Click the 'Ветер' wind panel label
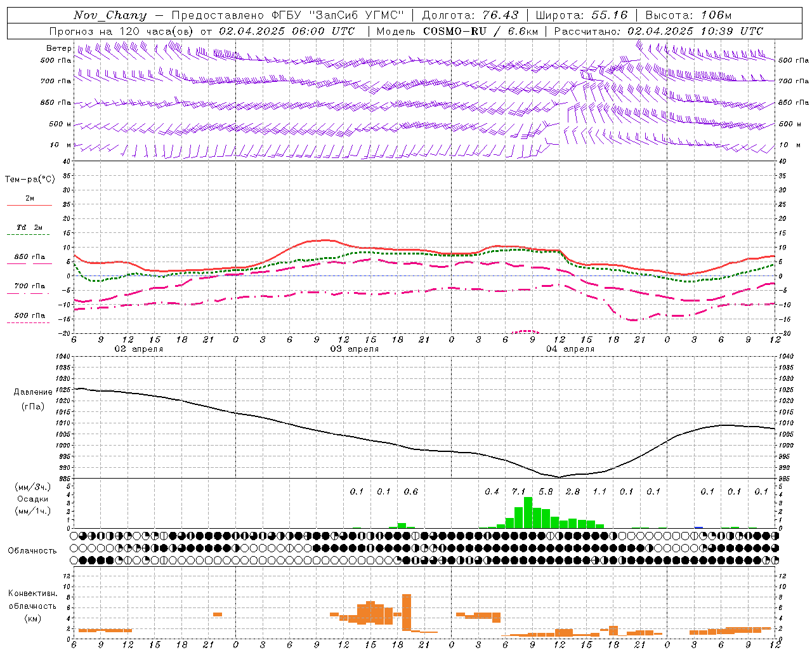Image resolution: width=812 pixels, height=650 pixels. point(58,48)
